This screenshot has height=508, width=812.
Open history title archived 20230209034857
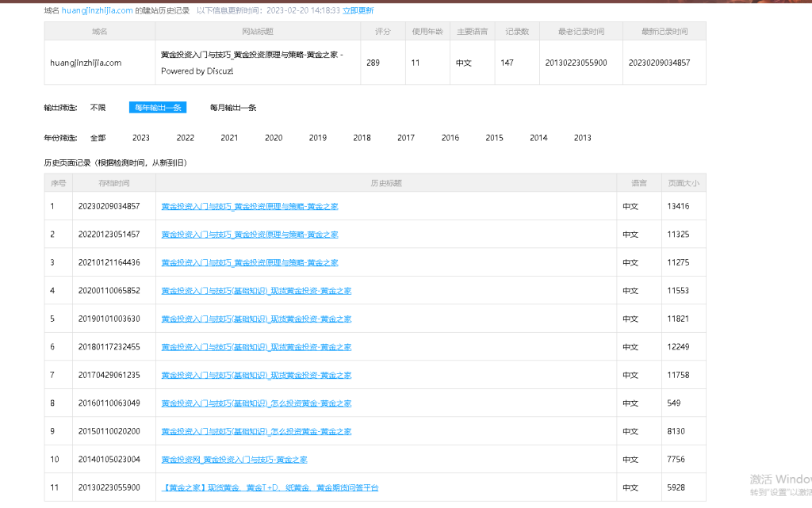pyautogui.click(x=250, y=206)
